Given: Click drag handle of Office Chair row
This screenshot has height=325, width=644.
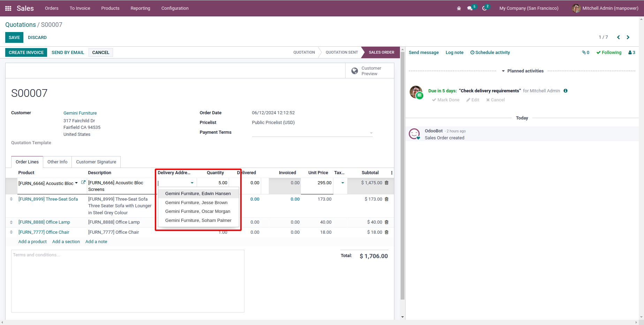Looking at the screenshot, I should pos(11,232).
